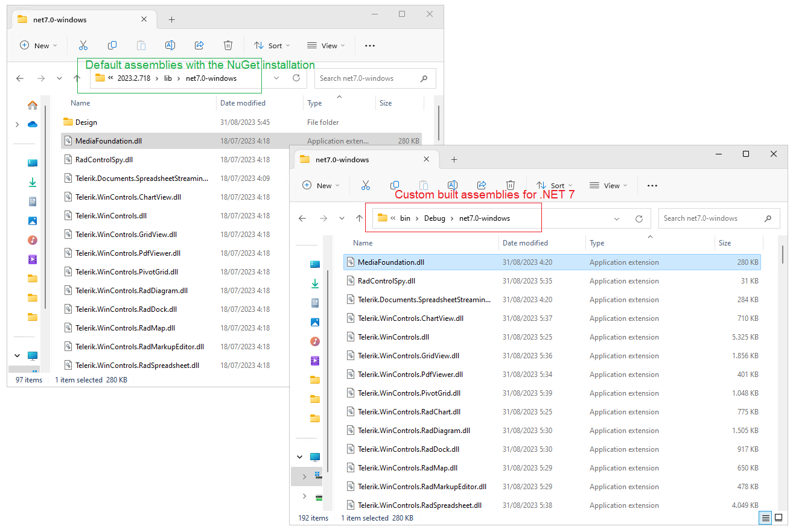The width and height of the screenshot is (793, 532).
Task: Go up one folder in bin Debug window
Action: tap(360, 218)
